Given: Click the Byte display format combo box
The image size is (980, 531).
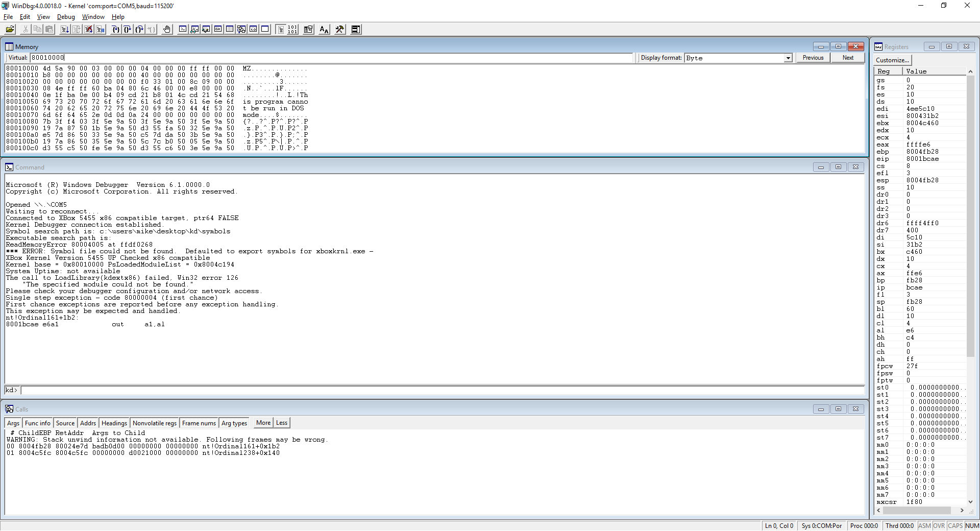Looking at the screenshot, I should (x=738, y=58).
